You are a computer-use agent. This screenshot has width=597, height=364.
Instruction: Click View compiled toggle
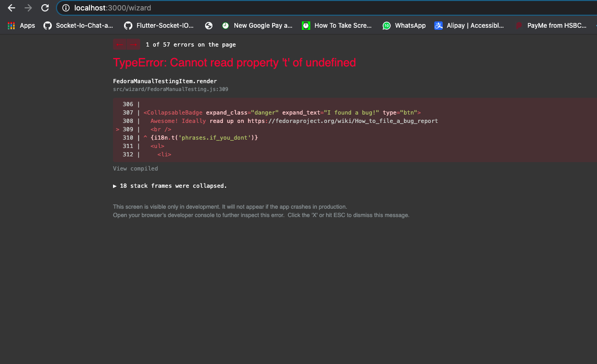[135, 168]
